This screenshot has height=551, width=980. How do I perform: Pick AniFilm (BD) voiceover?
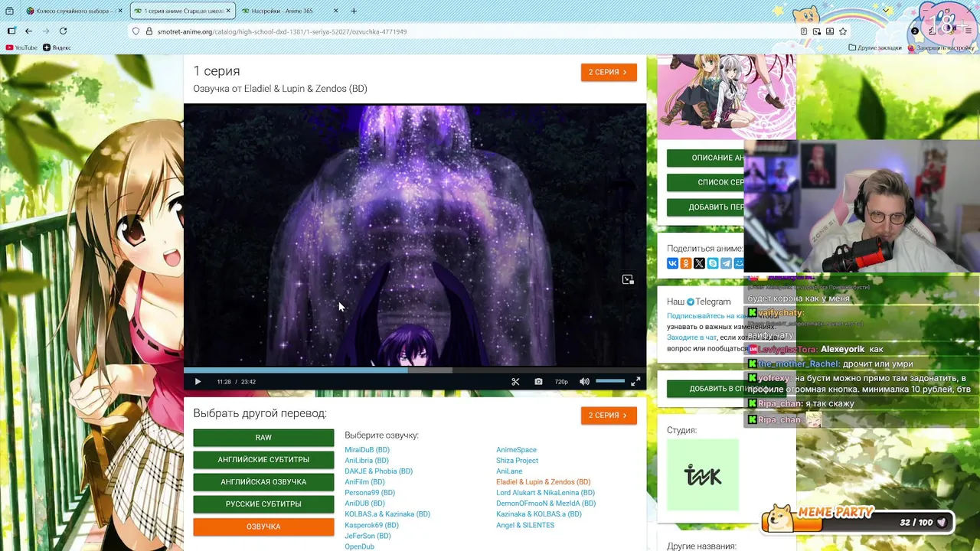coord(364,482)
